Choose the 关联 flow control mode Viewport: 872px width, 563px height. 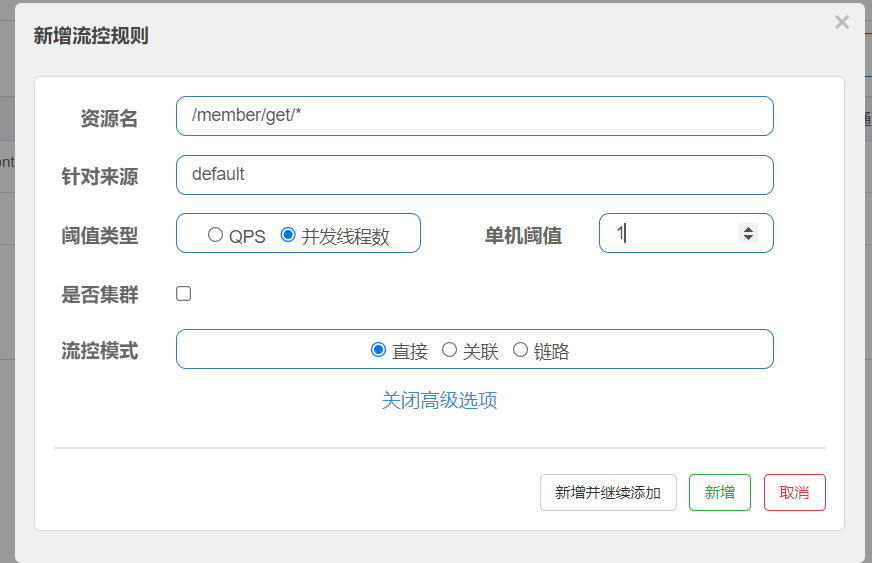tap(449, 350)
